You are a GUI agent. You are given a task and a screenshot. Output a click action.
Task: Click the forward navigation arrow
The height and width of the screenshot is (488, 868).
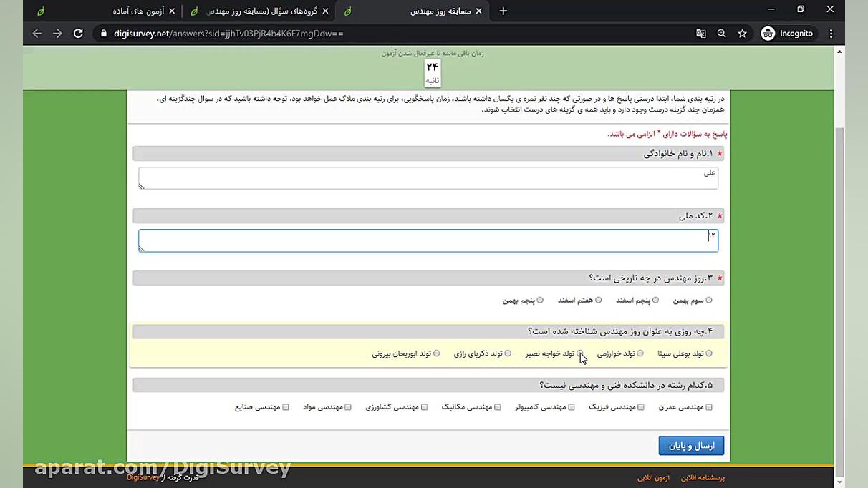tap(57, 33)
